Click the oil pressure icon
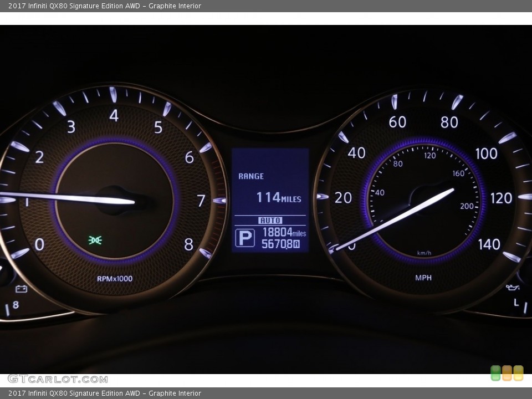Screen dimensions: 532x399 [513, 288]
